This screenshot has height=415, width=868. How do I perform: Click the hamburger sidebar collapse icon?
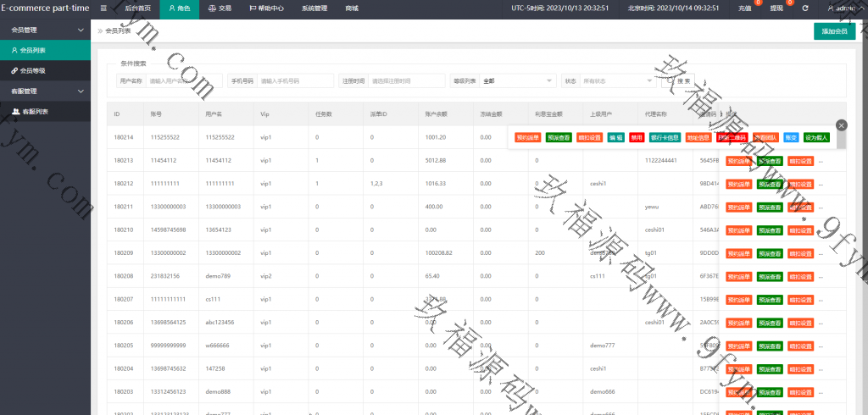[103, 8]
